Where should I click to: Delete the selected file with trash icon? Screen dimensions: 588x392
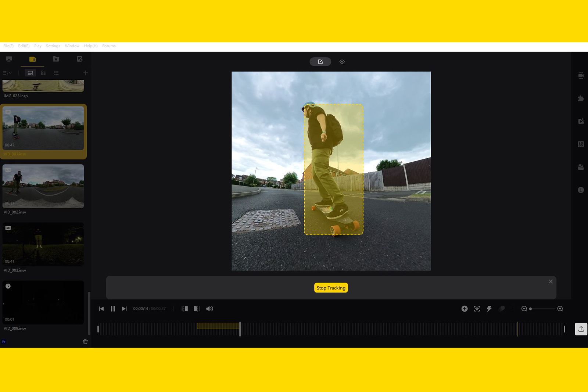85,341
